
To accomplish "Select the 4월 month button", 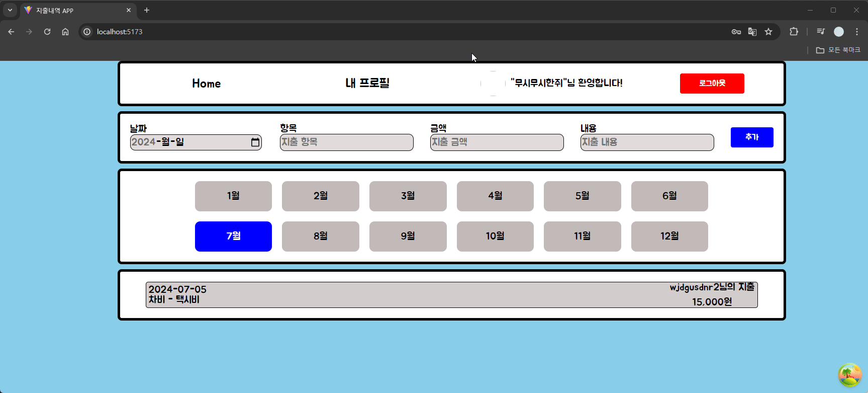I will pyautogui.click(x=495, y=196).
